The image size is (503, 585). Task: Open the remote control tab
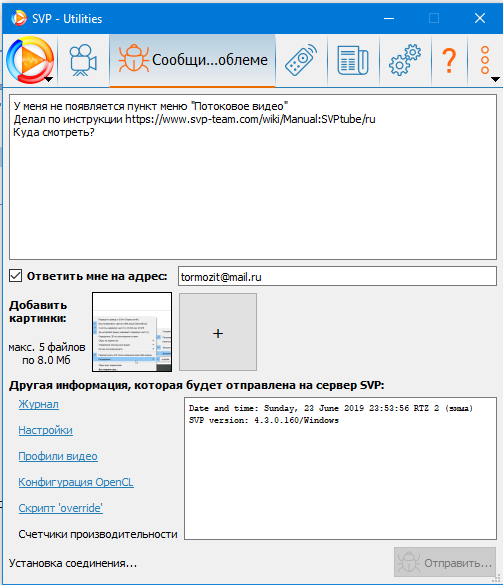(301, 60)
